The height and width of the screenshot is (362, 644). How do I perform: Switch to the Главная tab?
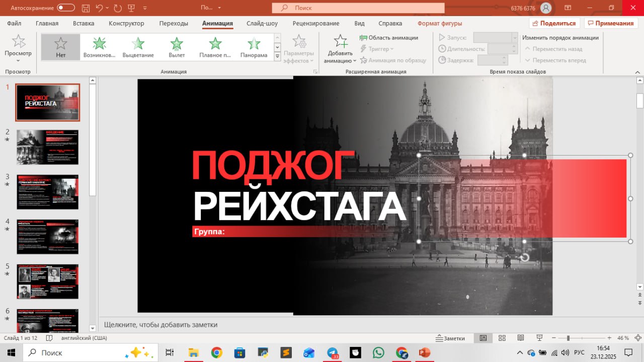[47, 23]
